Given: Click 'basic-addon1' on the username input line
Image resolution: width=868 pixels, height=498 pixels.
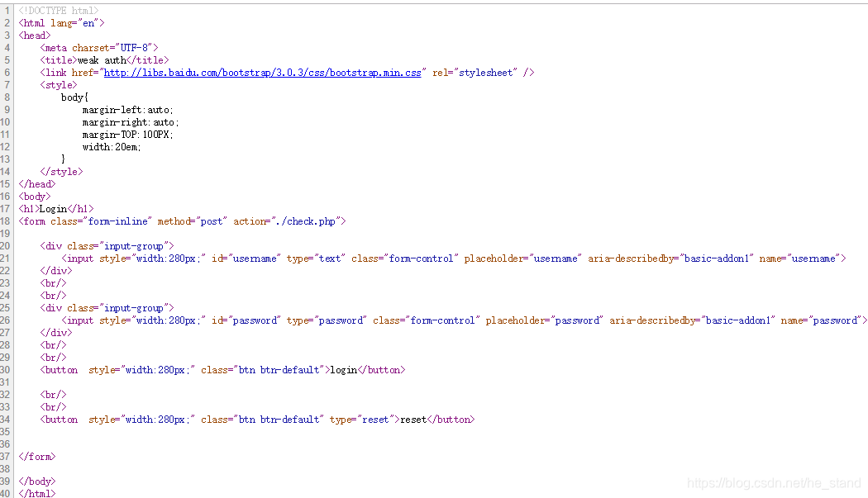Looking at the screenshot, I should pyautogui.click(x=717, y=258).
